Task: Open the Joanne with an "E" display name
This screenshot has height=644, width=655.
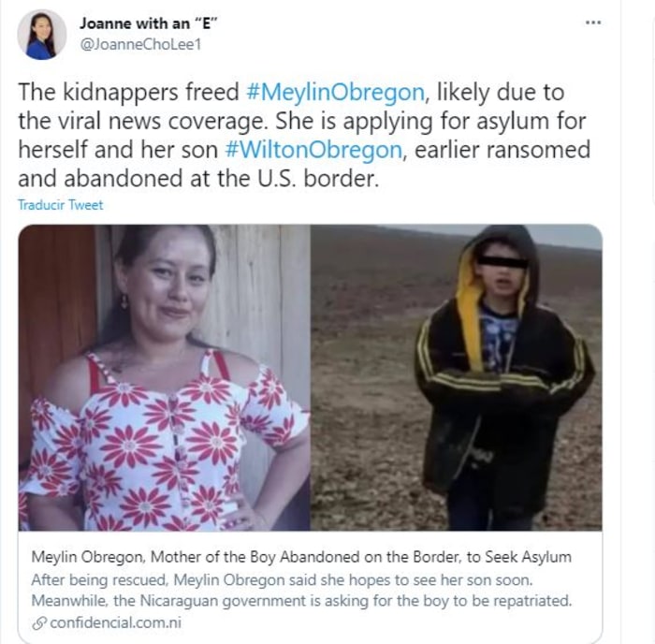Action: coord(149,23)
